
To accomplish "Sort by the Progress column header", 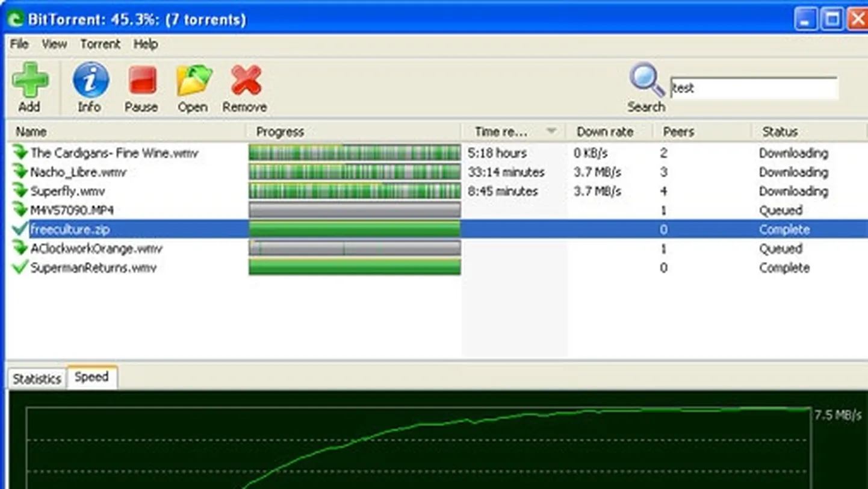I will pos(353,131).
